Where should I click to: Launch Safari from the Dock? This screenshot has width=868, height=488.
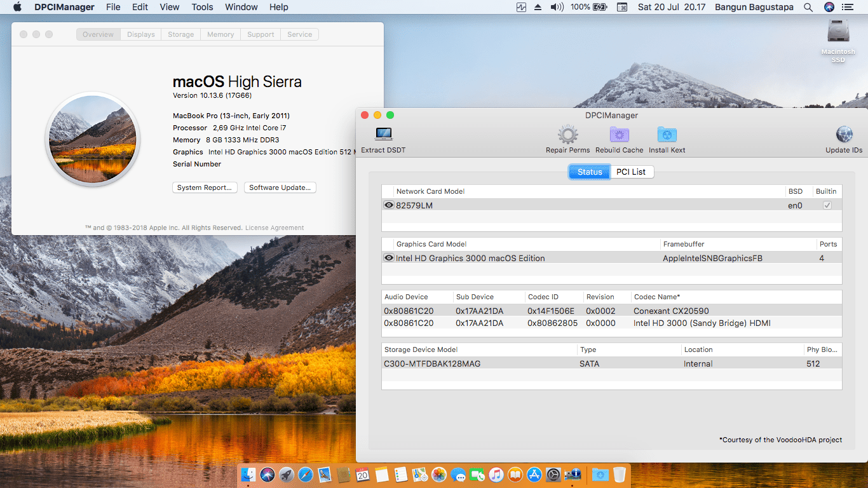click(305, 475)
